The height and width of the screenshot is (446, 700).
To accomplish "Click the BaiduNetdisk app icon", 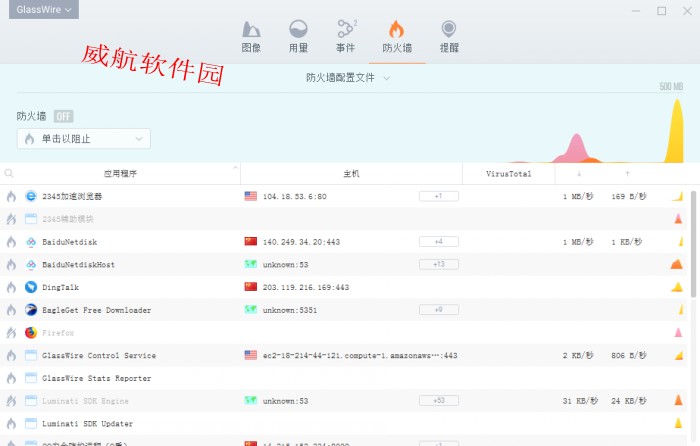I will (31, 242).
